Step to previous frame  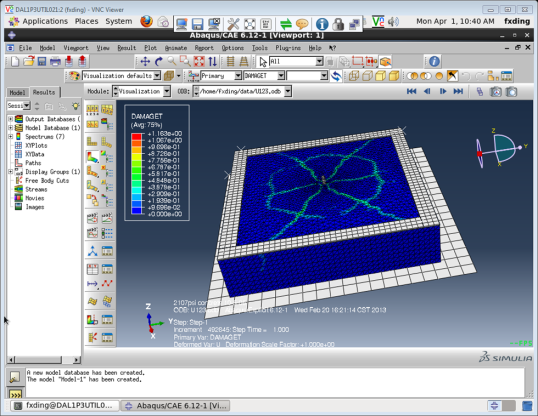427,91
